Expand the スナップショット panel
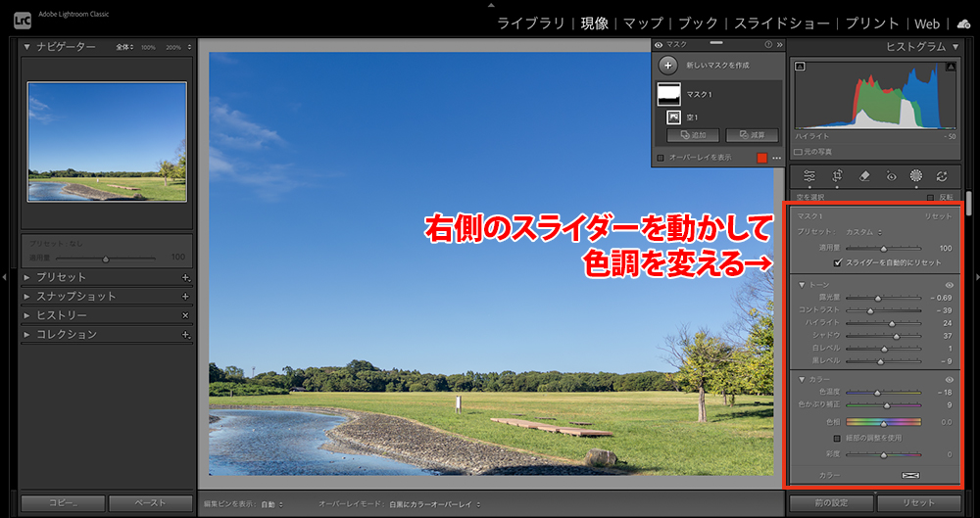The height and width of the screenshot is (518, 980). pyautogui.click(x=26, y=296)
